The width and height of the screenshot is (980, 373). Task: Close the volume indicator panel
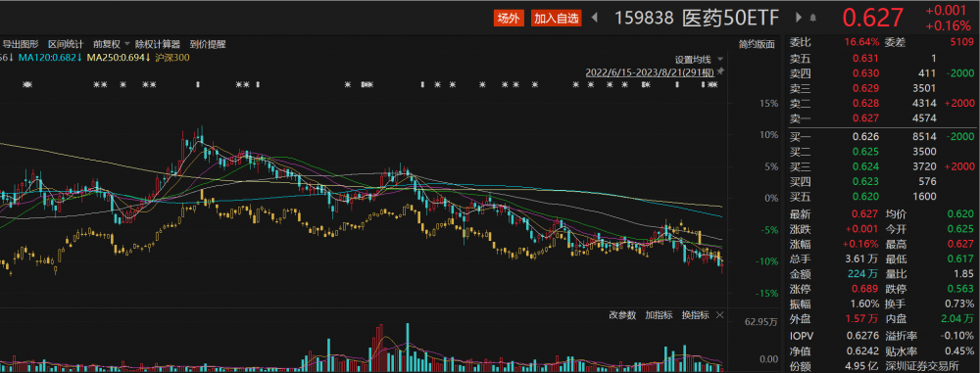719,315
